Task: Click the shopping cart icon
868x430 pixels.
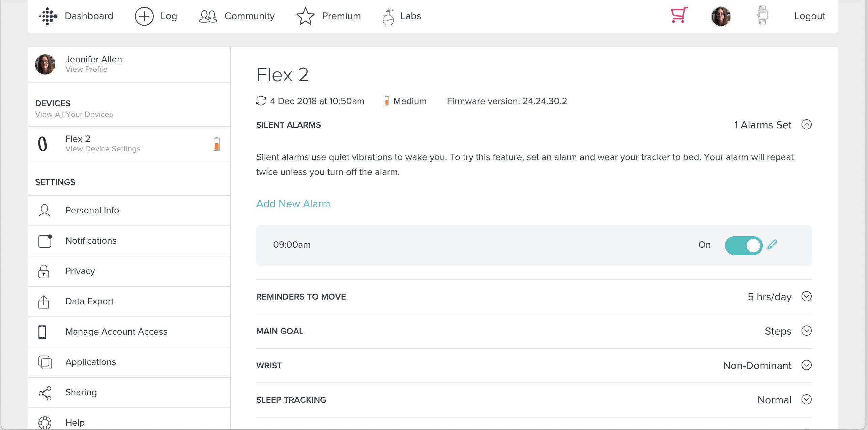Action: pos(678,16)
